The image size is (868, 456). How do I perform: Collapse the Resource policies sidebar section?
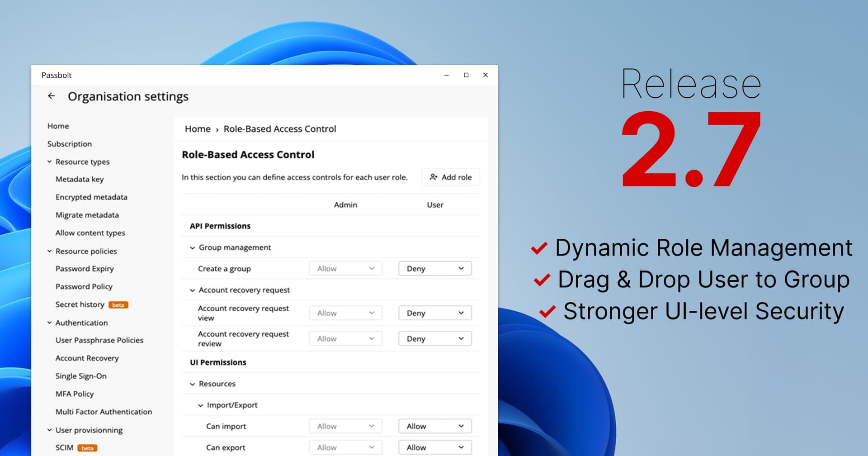tap(49, 251)
